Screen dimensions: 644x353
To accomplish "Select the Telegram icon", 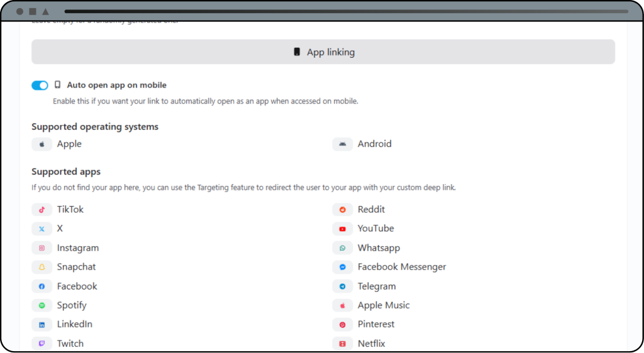I will click(x=343, y=286).
